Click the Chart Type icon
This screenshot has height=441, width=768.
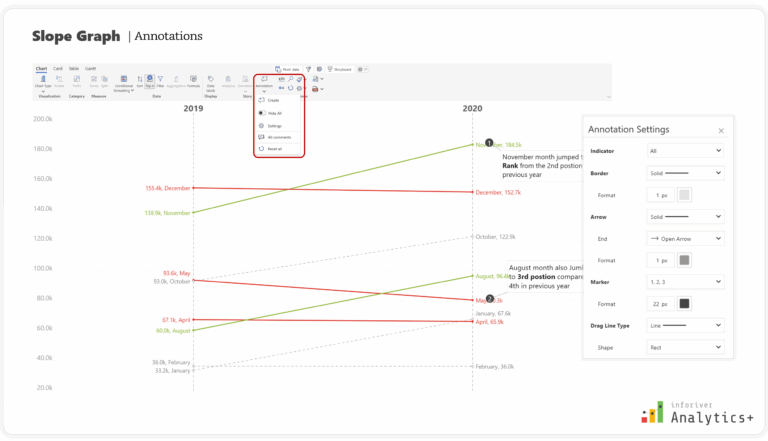tap(42, 79)
